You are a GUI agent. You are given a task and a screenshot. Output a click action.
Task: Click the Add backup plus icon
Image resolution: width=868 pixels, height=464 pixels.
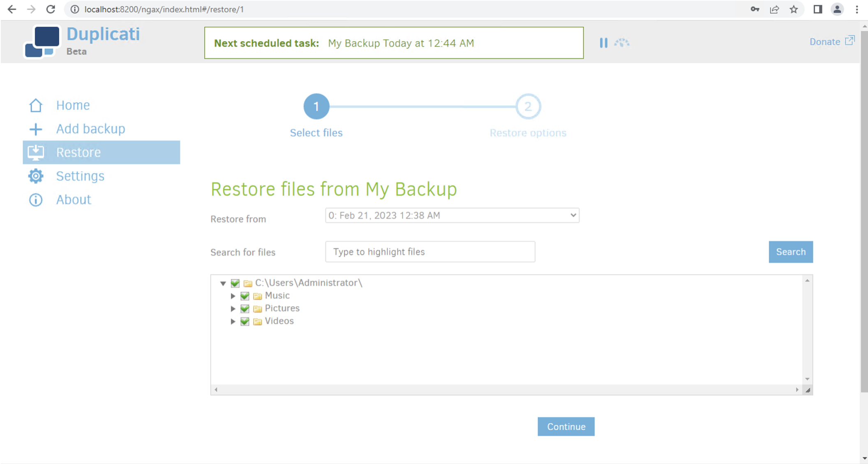(x=36, y=129)
